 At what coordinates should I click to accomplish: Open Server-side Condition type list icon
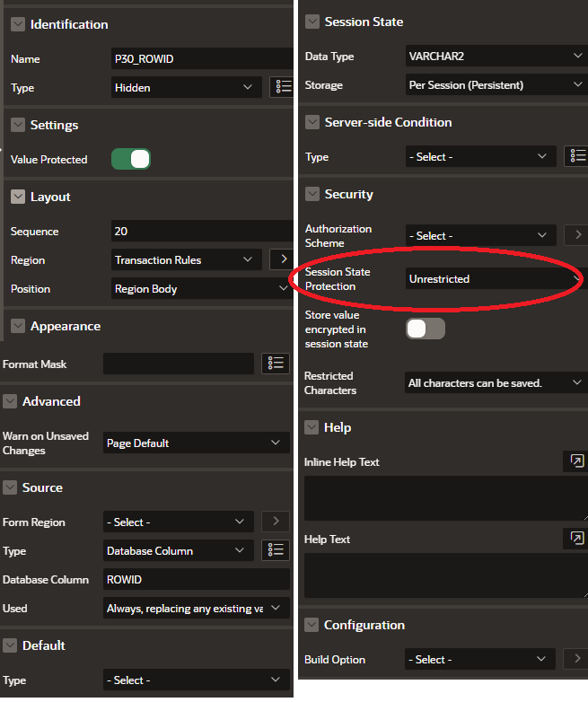pyautogui.click(x=576, y=156)
